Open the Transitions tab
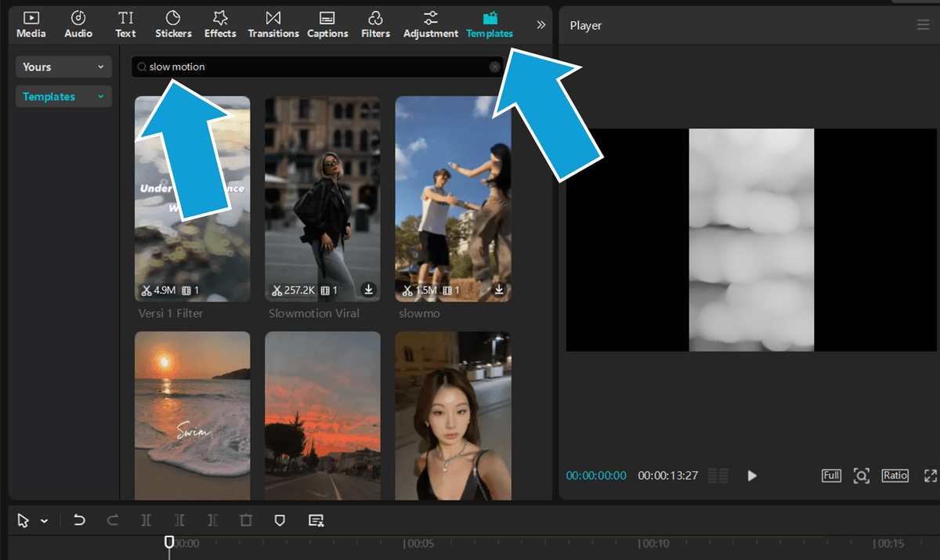The width and height of the screenshot is (940, 560). 273,24
